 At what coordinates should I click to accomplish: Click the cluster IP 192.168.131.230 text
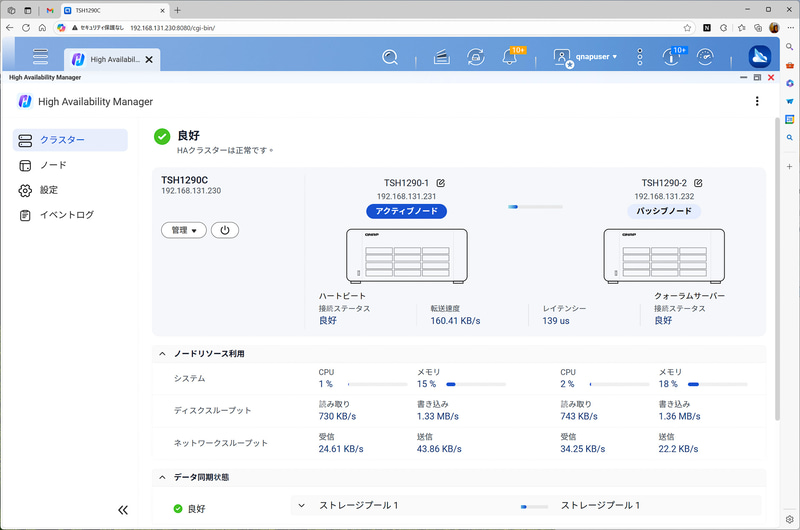click(x=191, y=191)
